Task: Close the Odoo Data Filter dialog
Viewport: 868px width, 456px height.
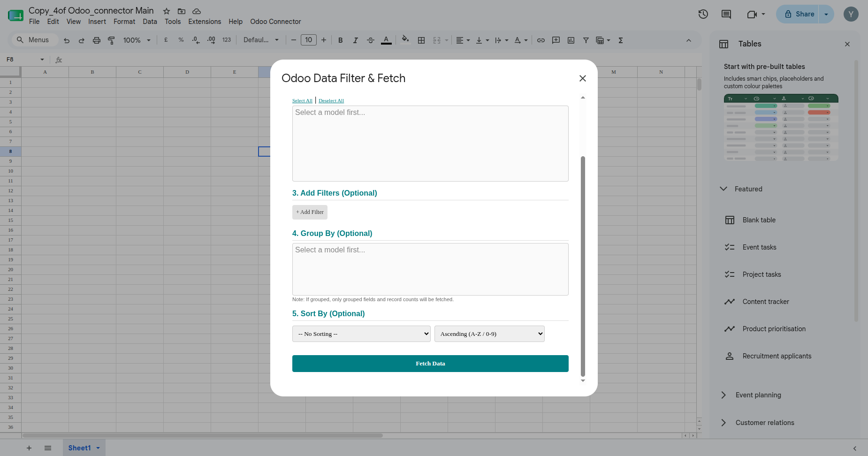Action: (583, 78)
